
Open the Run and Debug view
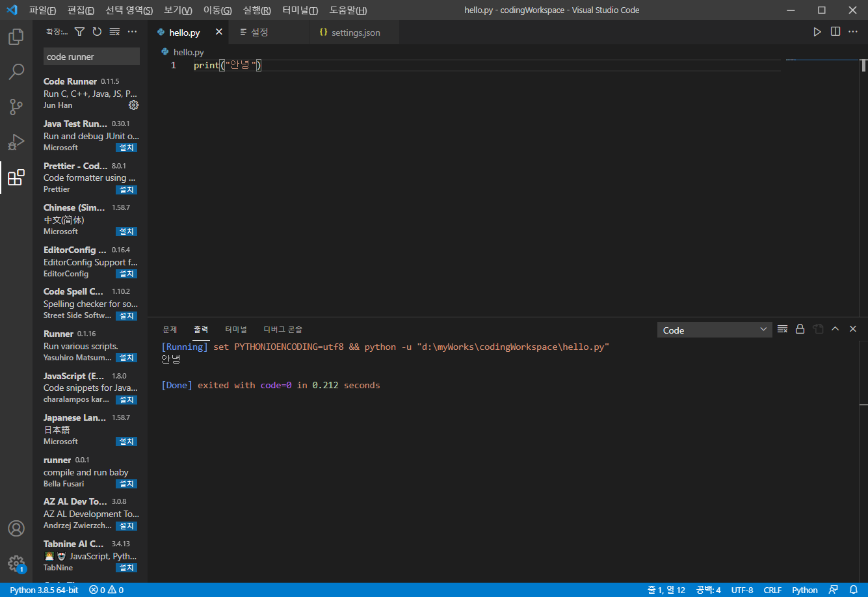pyautogui.click(x=16, y=142)
